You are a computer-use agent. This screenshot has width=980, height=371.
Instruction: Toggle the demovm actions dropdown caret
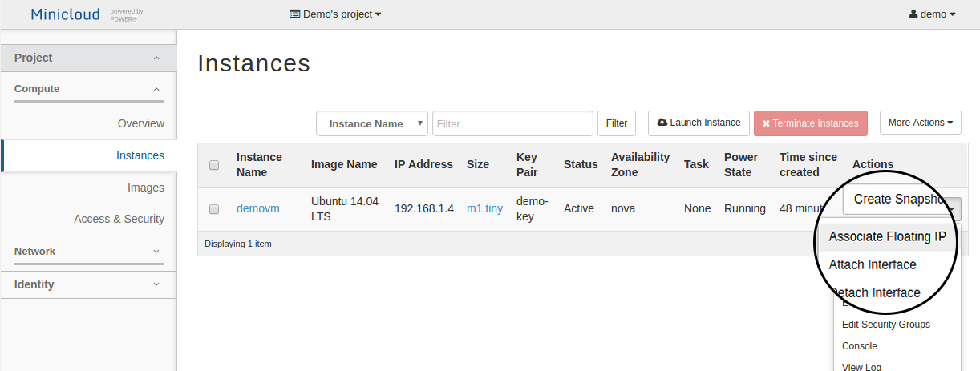click(x=952, y=210)
